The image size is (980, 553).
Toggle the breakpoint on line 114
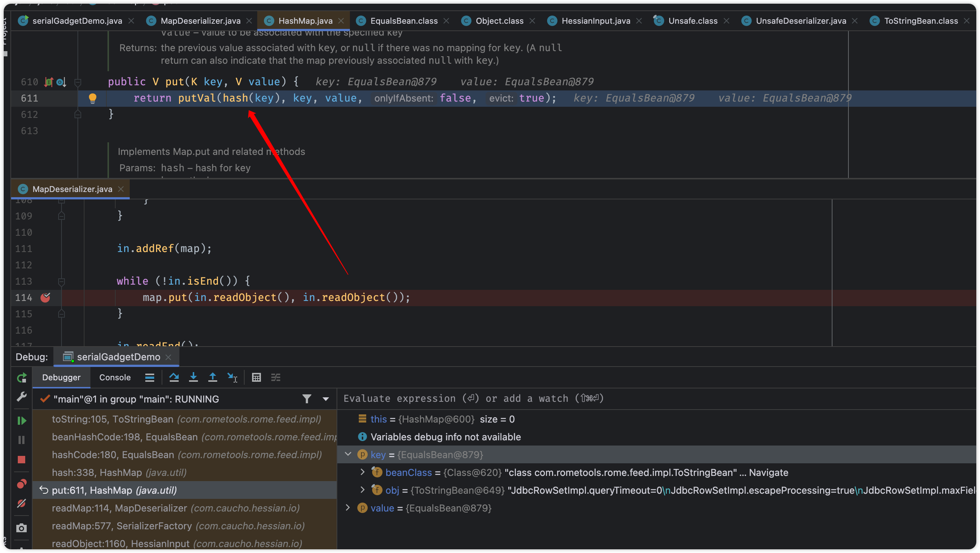[45, 297]
